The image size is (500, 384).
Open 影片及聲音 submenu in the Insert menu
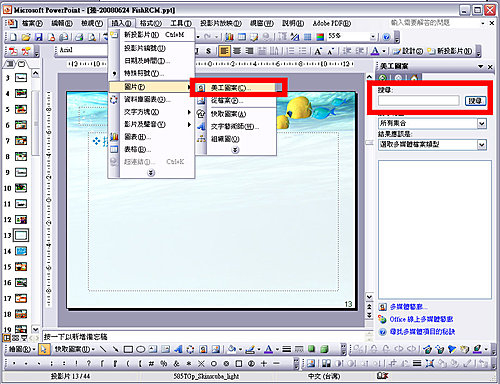point(152,124)
